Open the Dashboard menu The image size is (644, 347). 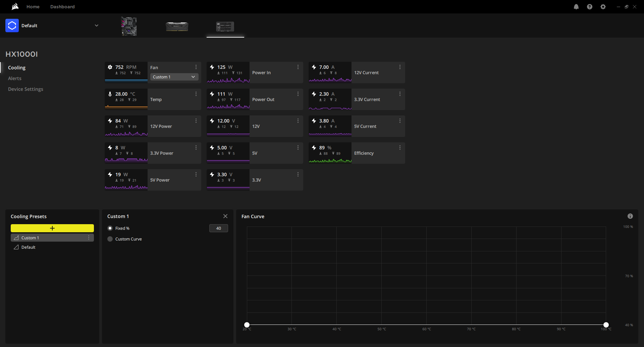62,7
